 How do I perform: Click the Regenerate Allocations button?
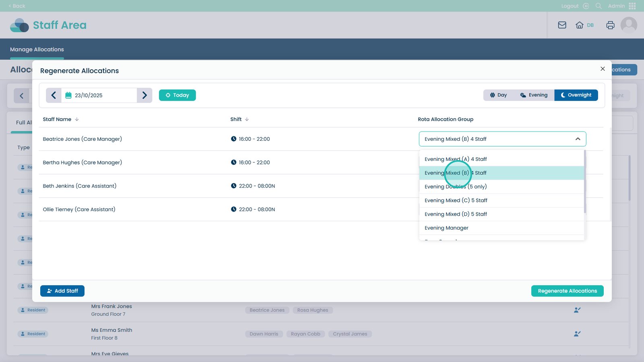(x=567, y=291)
